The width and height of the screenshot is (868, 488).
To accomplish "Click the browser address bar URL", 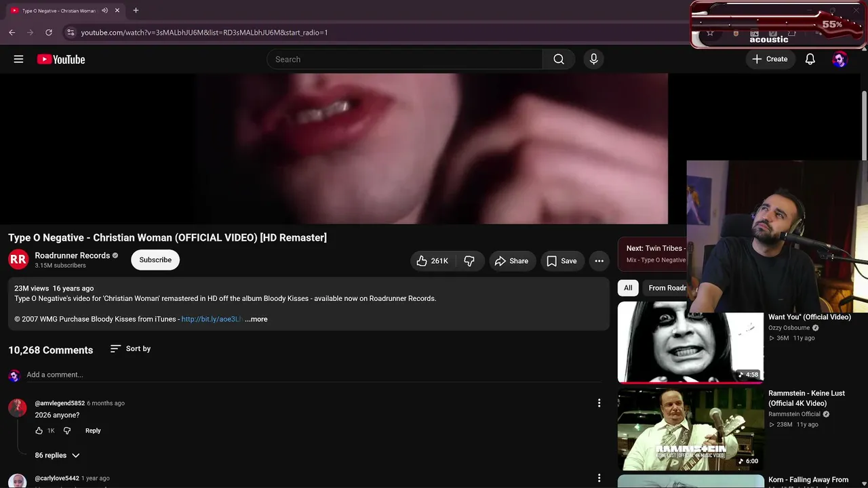I will [204, 32].
